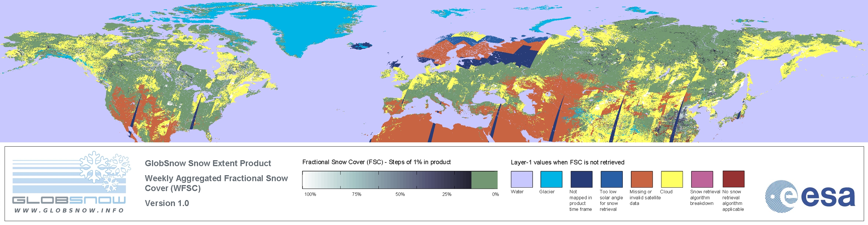This screenshot has width=868, height=225.
Task: Select 'Snow retrieval algorithm breakdown' pink swatch
Action: 702,179
